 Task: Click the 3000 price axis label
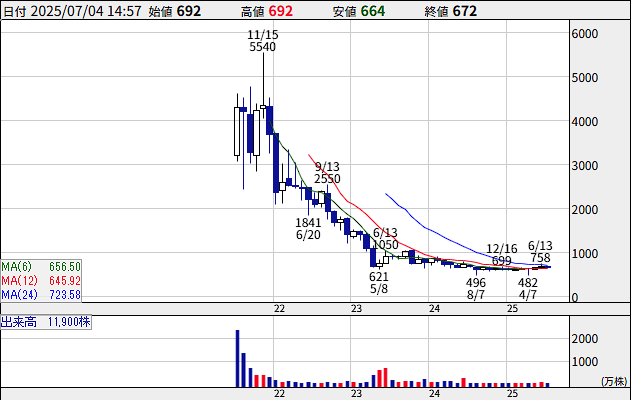point(585,165)
